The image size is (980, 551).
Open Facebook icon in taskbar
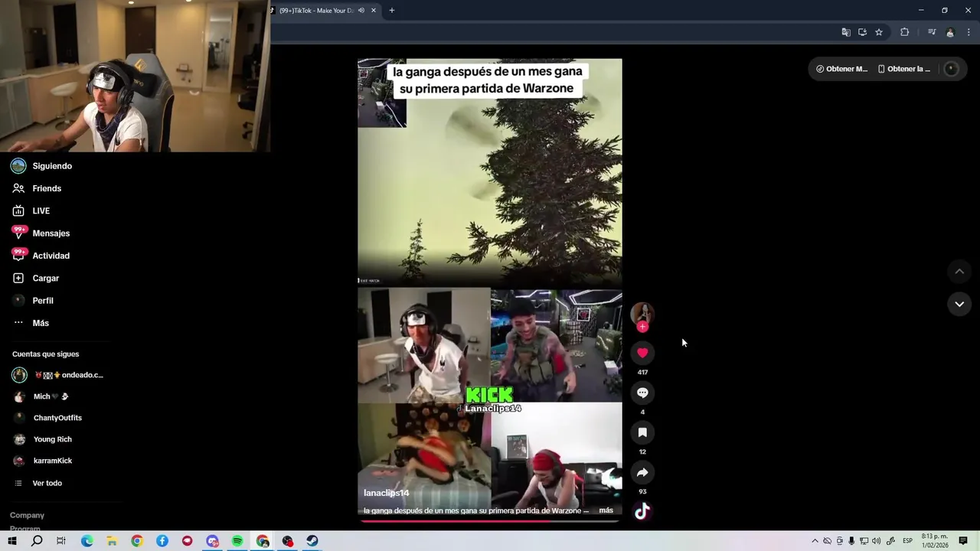click(162, 541)
